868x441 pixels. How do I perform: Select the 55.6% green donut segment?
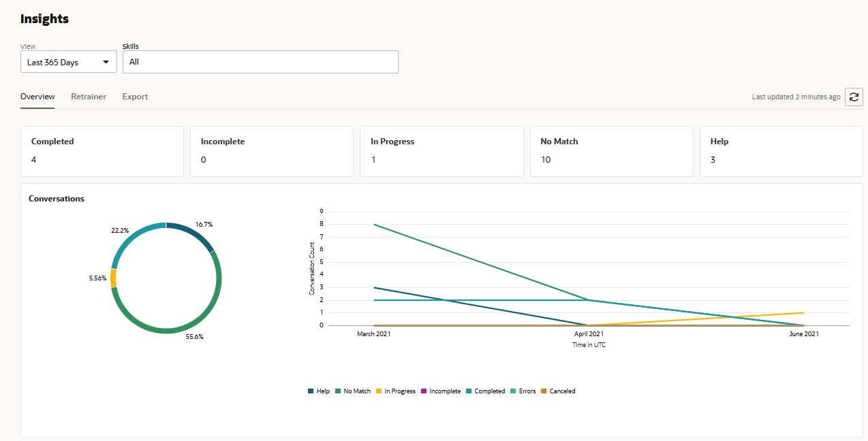[x=166, y=330]
